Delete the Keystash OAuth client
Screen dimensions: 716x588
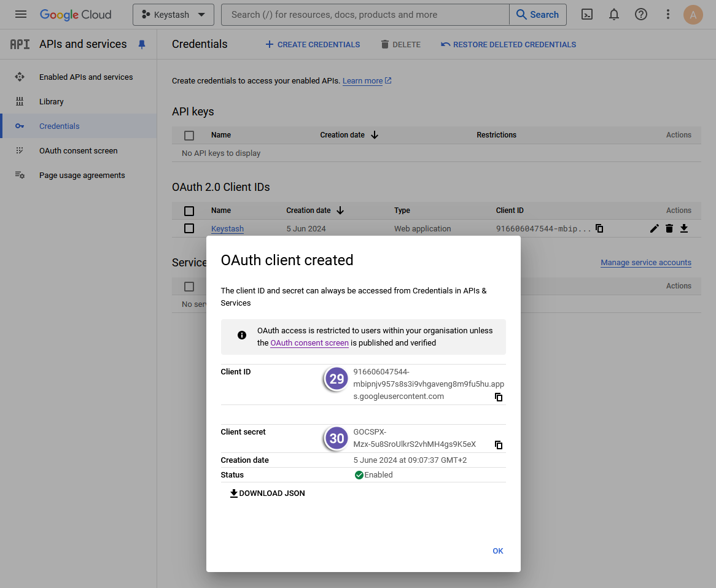pyautogui.click(x=669, y=228)
